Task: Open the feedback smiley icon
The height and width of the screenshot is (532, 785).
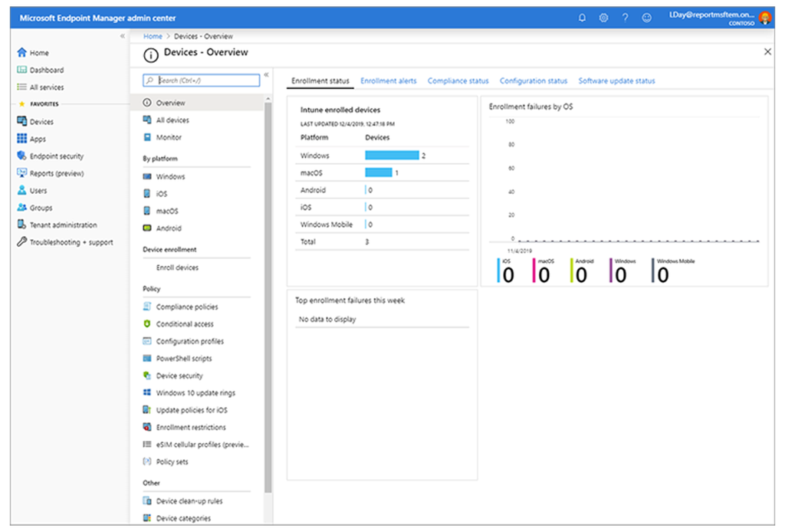Action: [647, 18]
